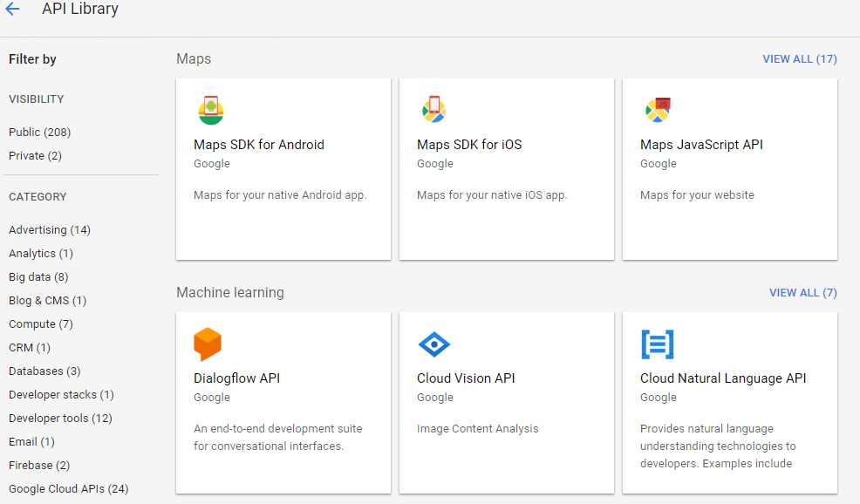Viewport: 860px width, 504px height.
Task: Click the back arrow next to API Library
Action: pos(12,9)
